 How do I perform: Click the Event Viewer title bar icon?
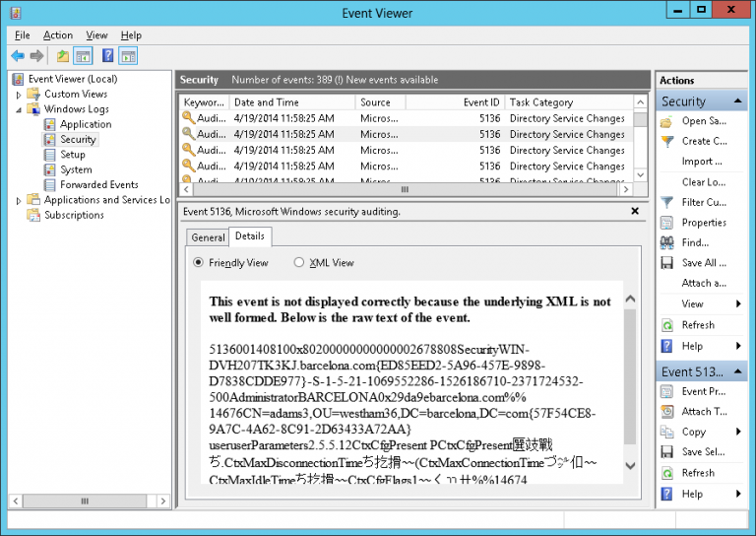pos(16,13)
